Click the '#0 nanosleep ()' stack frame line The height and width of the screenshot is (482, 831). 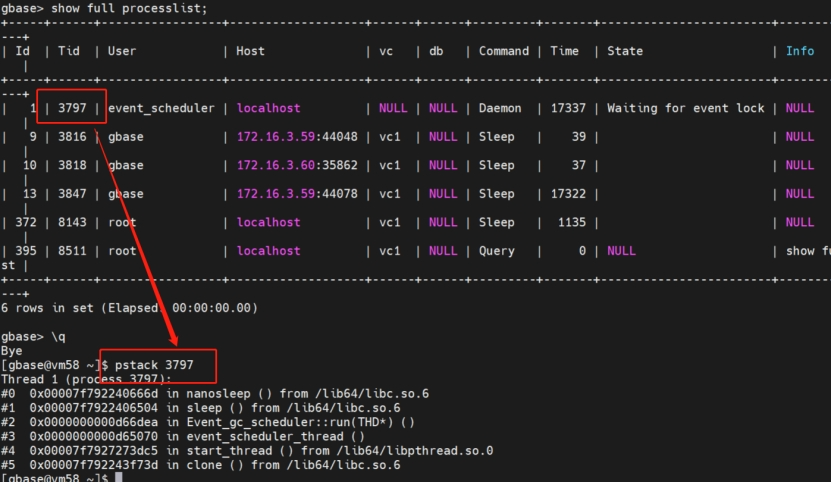(x=215, y=394)
